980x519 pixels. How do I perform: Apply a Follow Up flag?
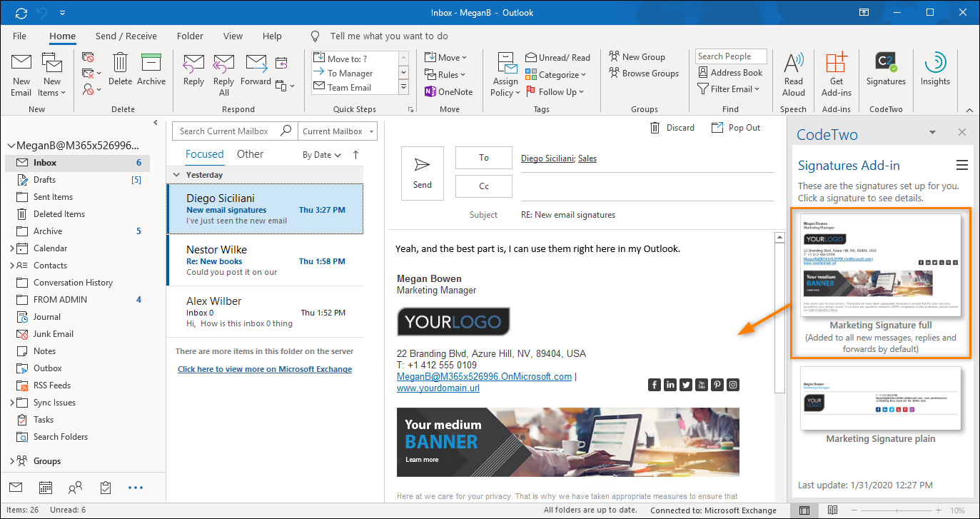click(555, 91)
